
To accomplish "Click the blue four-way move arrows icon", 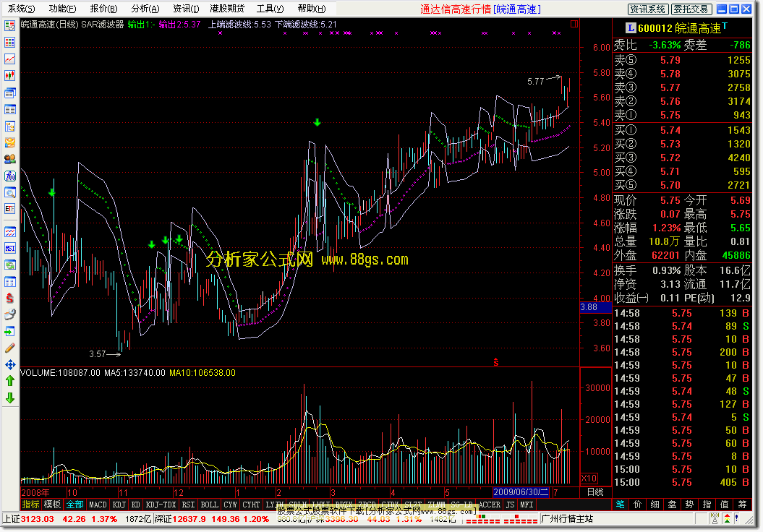I will pyautogui.click(x=9, y=364).
